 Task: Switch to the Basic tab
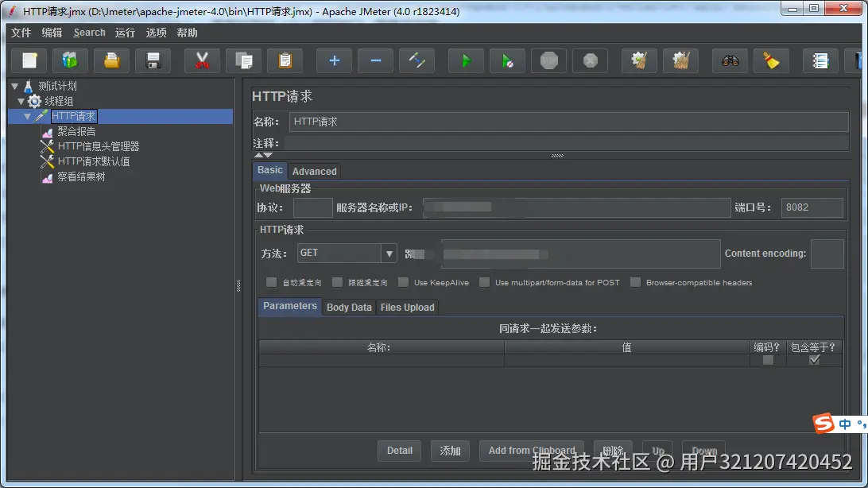[x=270, y=170]
